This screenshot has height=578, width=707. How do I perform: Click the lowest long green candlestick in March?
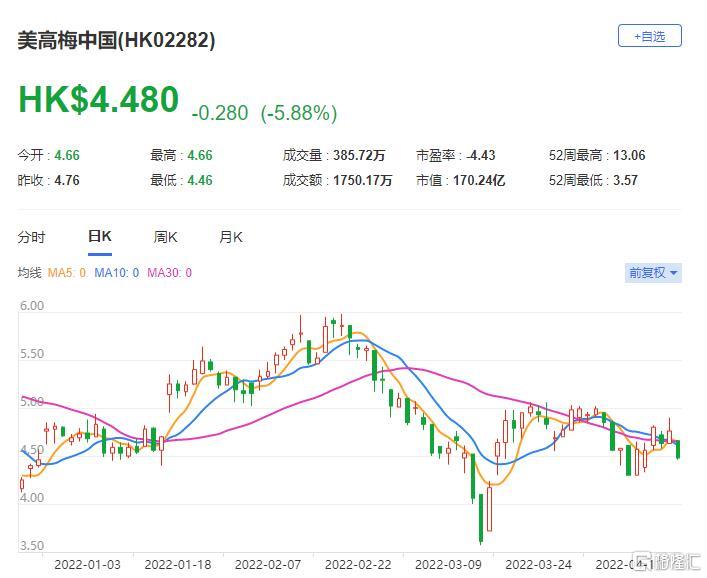481,518
